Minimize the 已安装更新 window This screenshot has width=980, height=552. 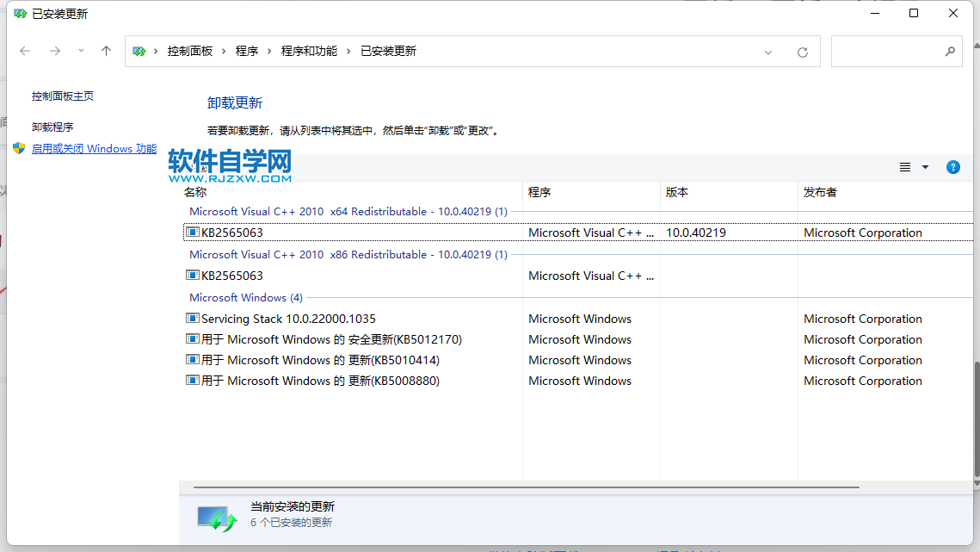tap(875, 14)
